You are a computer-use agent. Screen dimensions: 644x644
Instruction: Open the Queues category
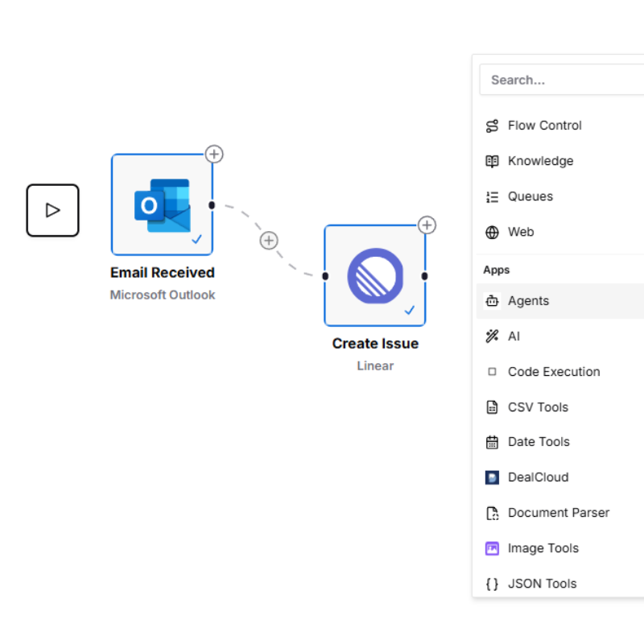560,196
